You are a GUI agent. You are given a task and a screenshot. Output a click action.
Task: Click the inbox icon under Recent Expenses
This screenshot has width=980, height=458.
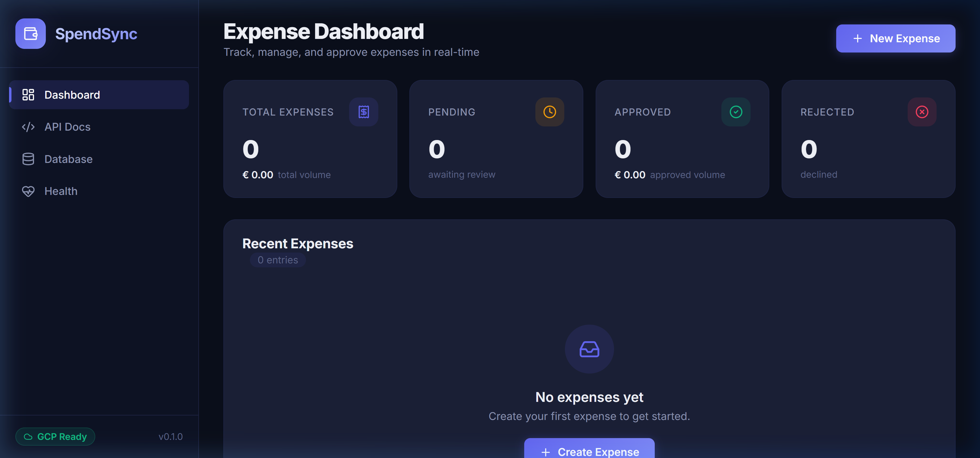click(x=589, y=349)
